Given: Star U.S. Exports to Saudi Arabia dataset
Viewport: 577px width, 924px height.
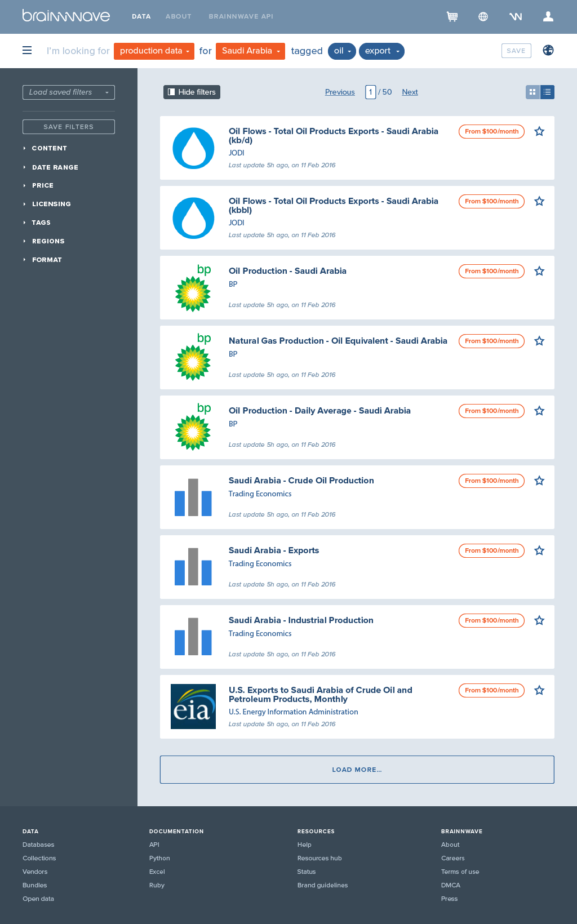Looking at the screenshot, I should click(x=539, y=690).
